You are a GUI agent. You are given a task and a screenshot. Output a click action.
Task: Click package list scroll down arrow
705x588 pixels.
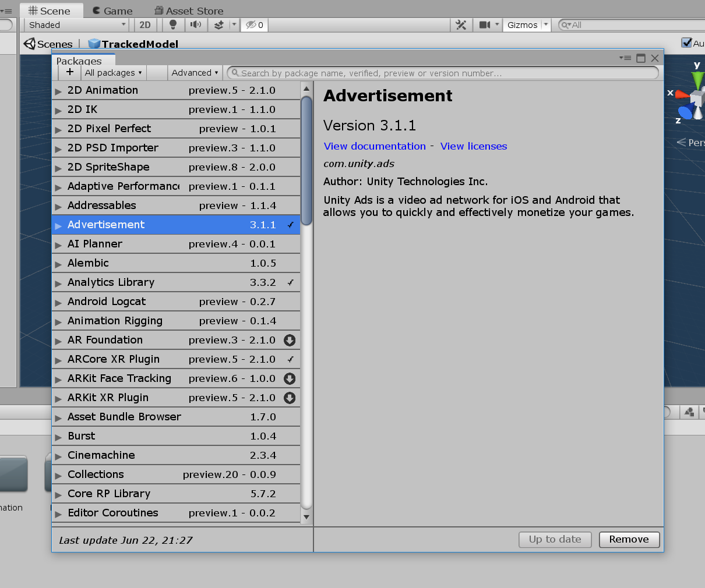pyautogui.click(x=306, y=517)
